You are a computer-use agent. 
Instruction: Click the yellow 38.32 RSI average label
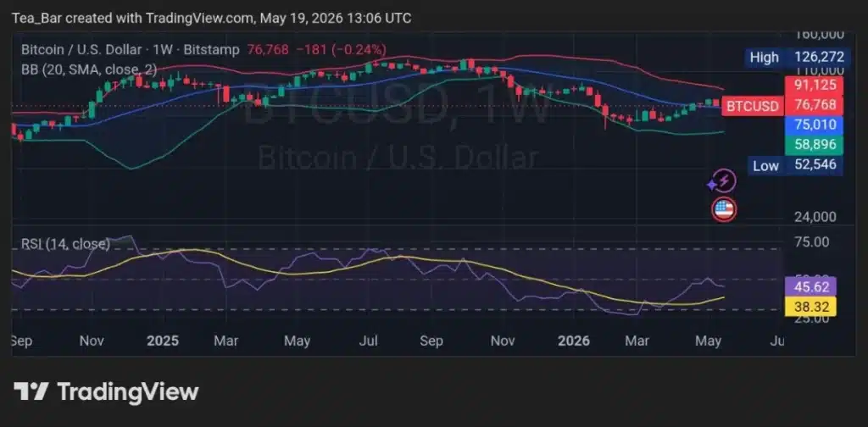click(810, 307)
